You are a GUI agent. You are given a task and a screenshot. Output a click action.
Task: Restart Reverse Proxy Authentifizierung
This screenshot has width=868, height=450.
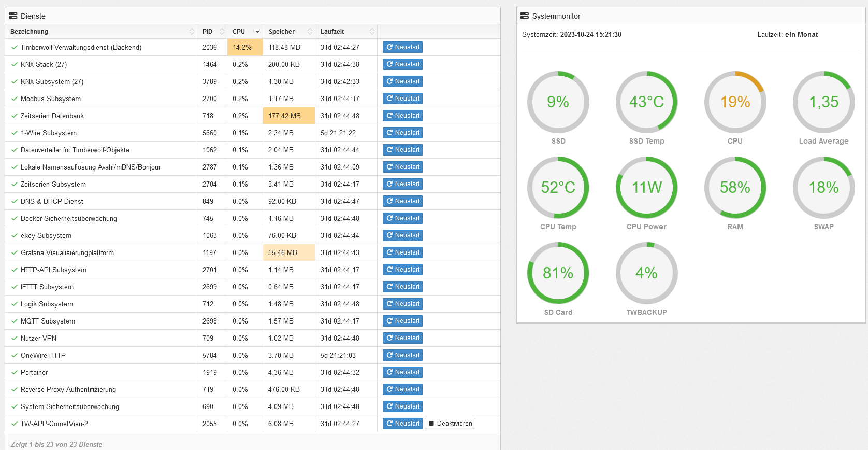[x=402, y=389]
